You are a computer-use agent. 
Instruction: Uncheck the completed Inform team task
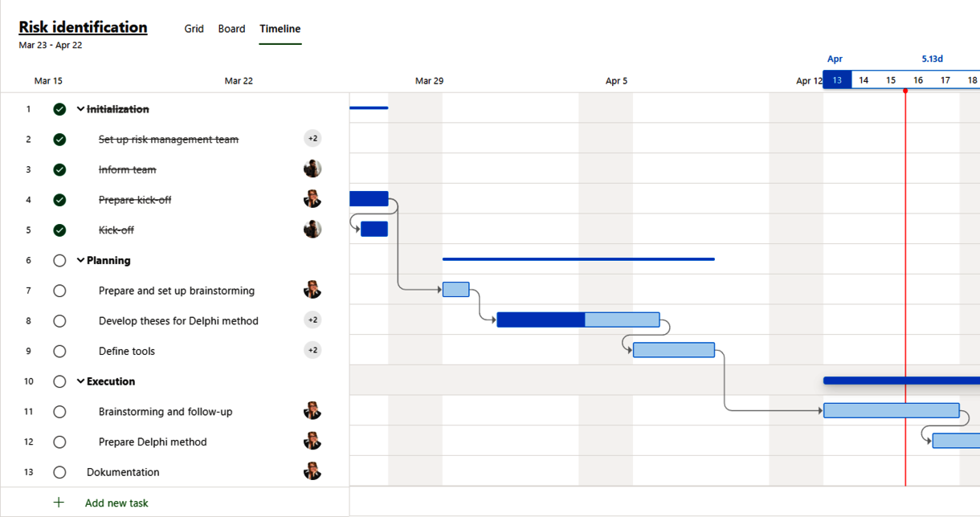[x=59, y=169]
